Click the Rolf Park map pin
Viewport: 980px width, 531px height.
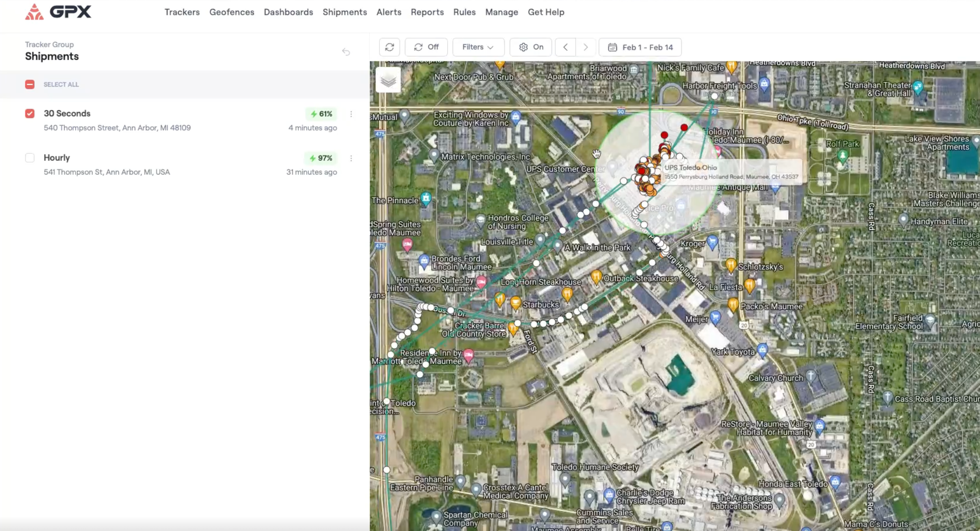coord(842,156)
